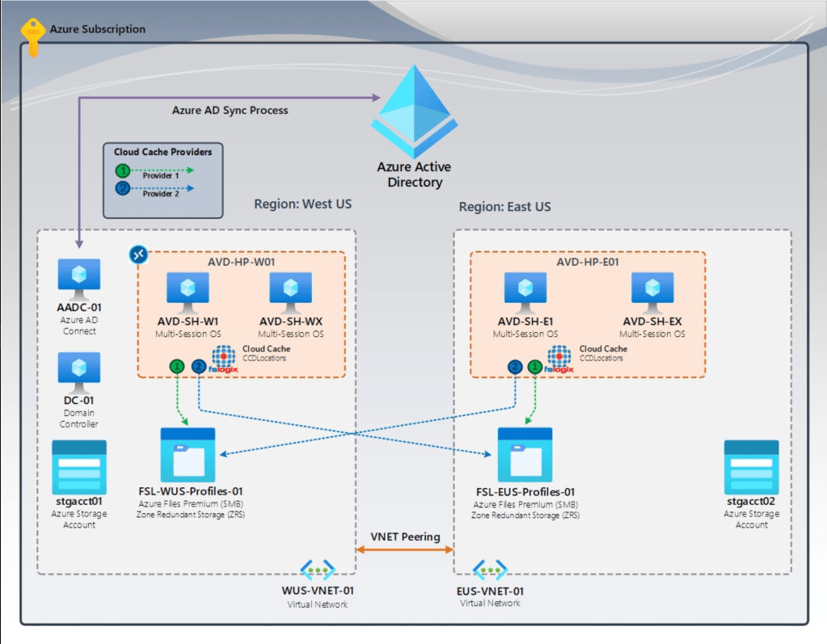This screenshot has height=644, width=827.
Task: Click the stgacct01 storage account icon
Action: point(78,467)
